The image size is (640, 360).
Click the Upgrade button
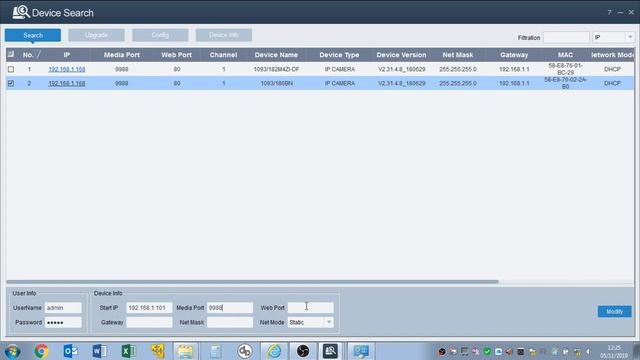coord(96,35)
